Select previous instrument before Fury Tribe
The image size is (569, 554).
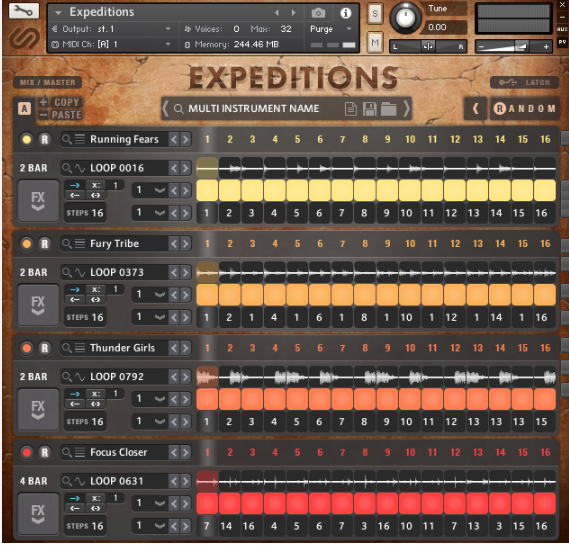tap(174, 243)
